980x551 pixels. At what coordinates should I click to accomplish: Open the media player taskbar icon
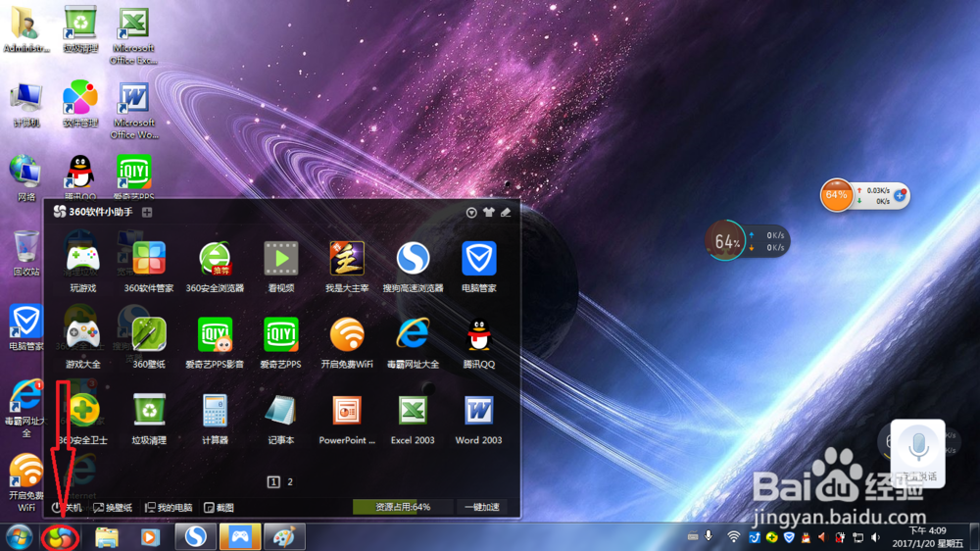coord(150,537)
